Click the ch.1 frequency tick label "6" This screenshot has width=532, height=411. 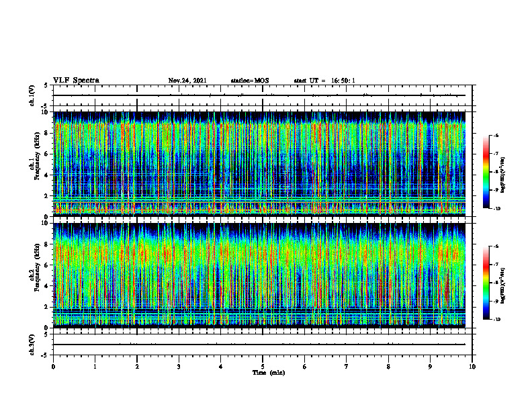point(47,154)
